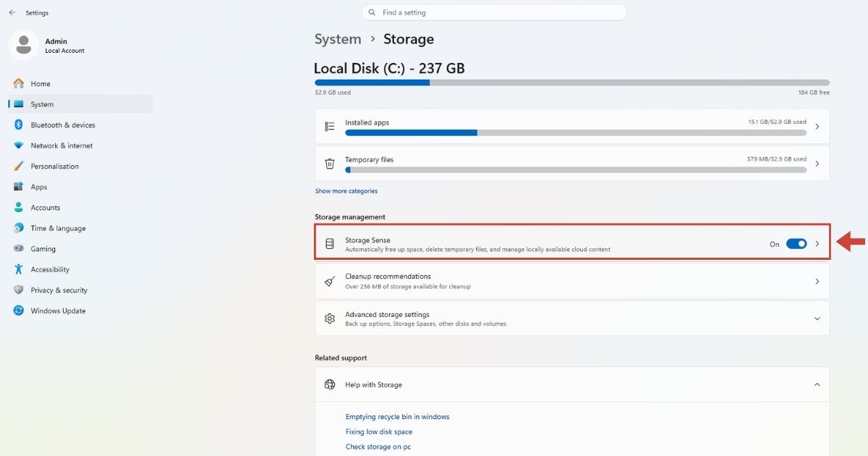
Task: Collapse the Help with Storage section
Action: pyautogui.click(x=817, y=384)
